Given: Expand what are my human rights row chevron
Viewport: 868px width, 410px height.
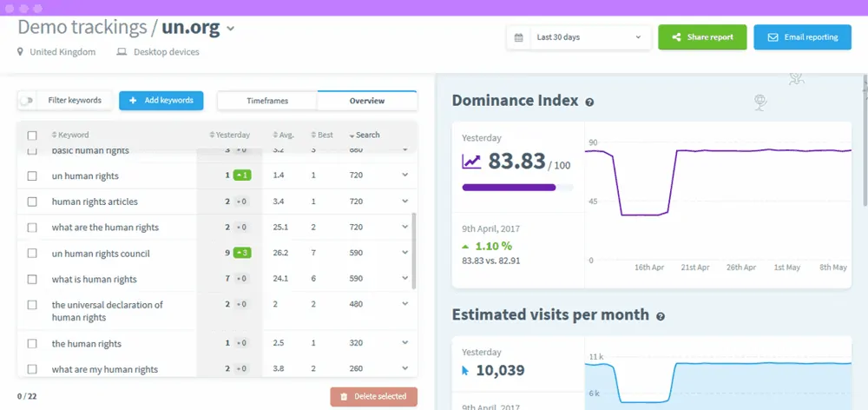Looking at the screenshot, I should click(x=404, y=368).
